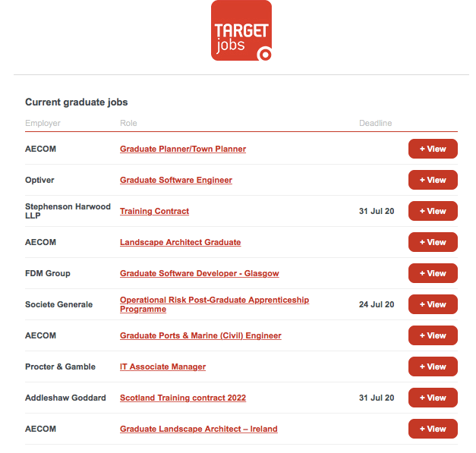The height and width of the screenshot is (453, 476).
Task: View the AECOM Graduate Planner job
Action: (433, 149)
